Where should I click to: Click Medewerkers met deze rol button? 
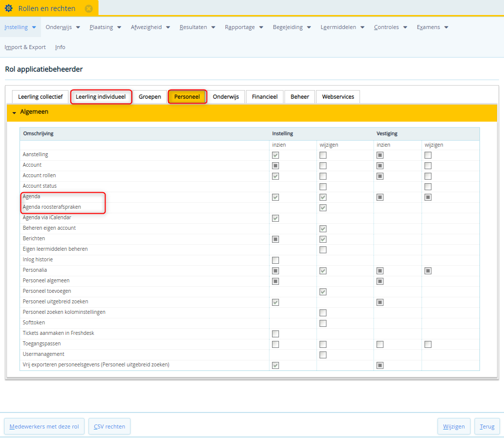44,426
